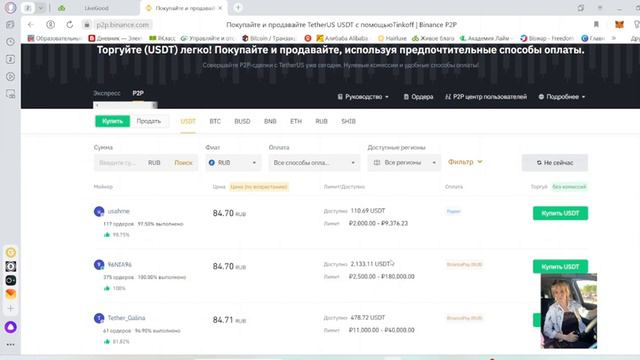Open 96NIA96 maker profile
This screenshot has height=360, width=640.
[x=120, y=264]
